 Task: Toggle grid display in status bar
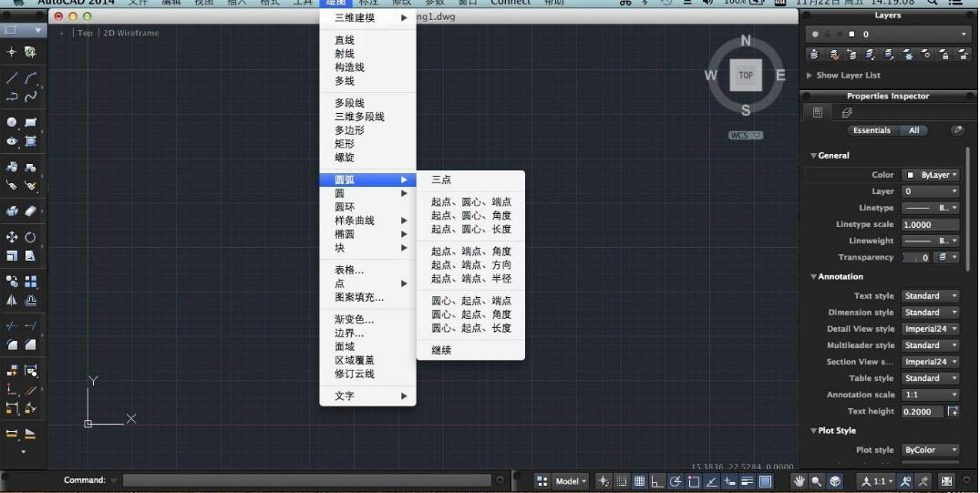click(x=639, y=481)
